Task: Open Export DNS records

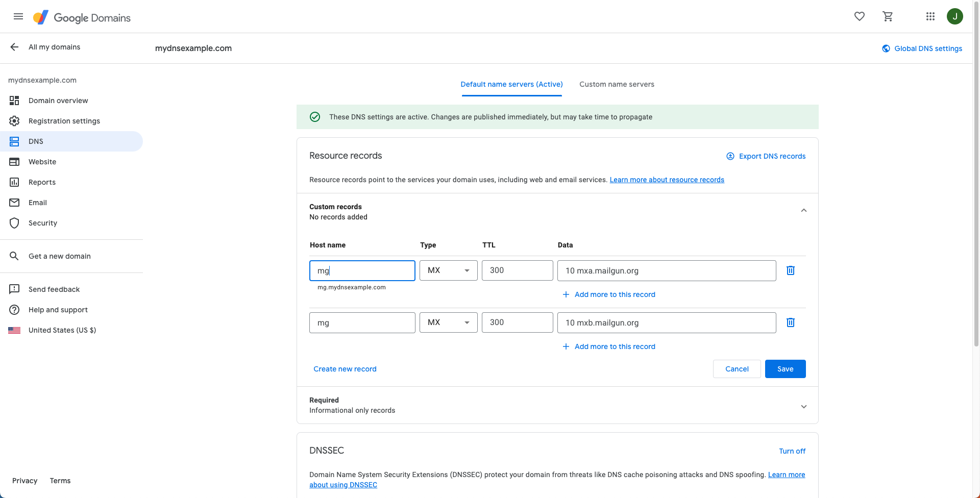Action: coord(766,156)
